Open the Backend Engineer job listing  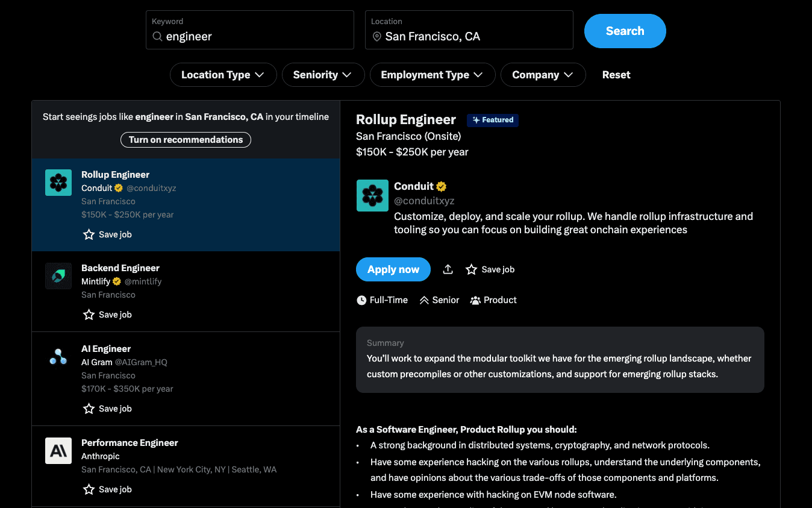120,268
